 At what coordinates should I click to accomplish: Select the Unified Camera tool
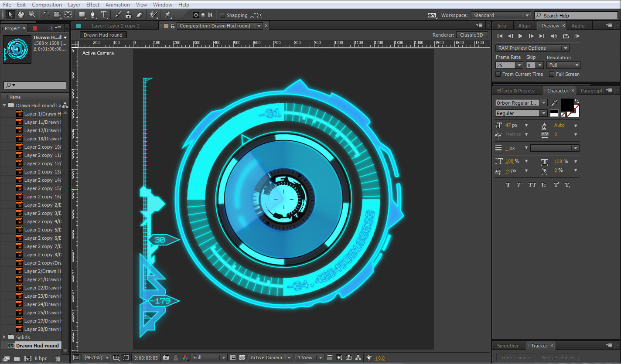coord(57,14)
